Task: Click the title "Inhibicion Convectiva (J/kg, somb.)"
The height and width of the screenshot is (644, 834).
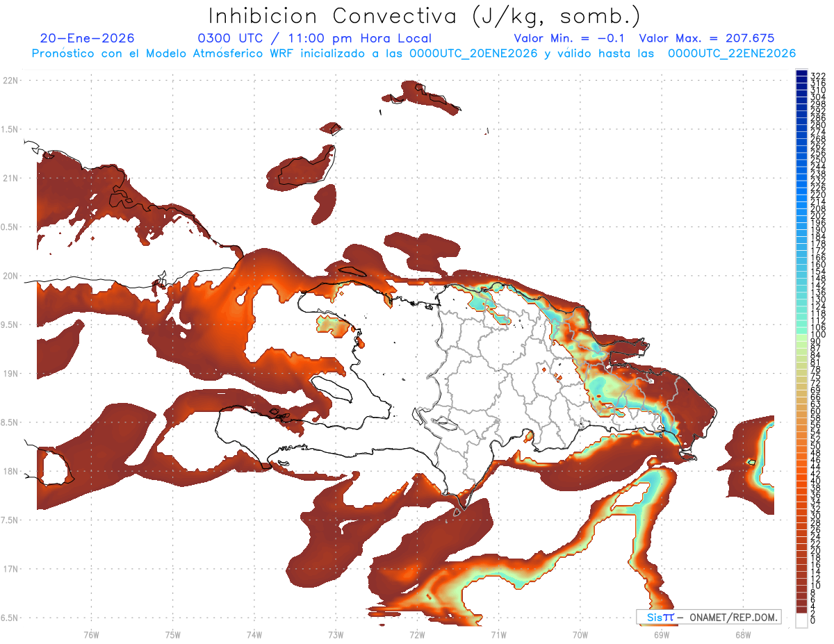Action: [x=425, y=16]
